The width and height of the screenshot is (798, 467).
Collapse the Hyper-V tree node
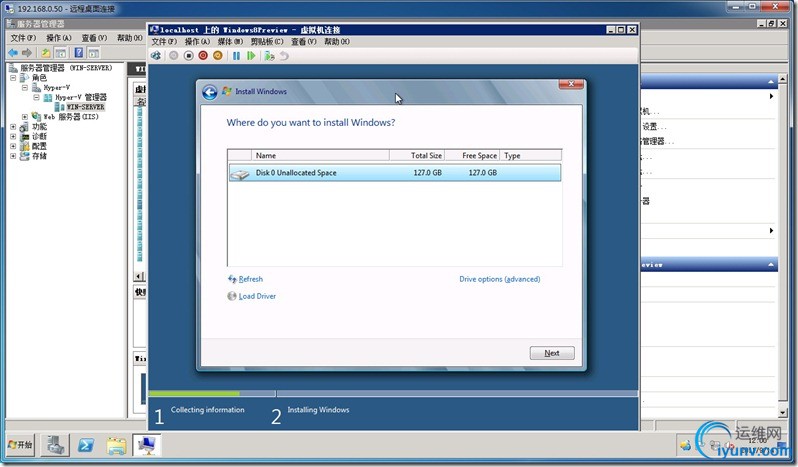tap(25, 87)
